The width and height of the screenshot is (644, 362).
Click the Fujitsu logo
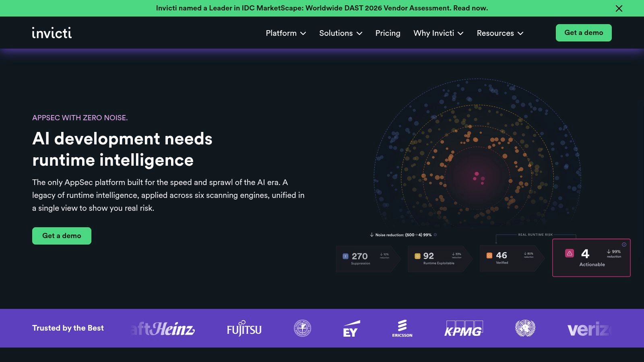[x=244, y=329]
